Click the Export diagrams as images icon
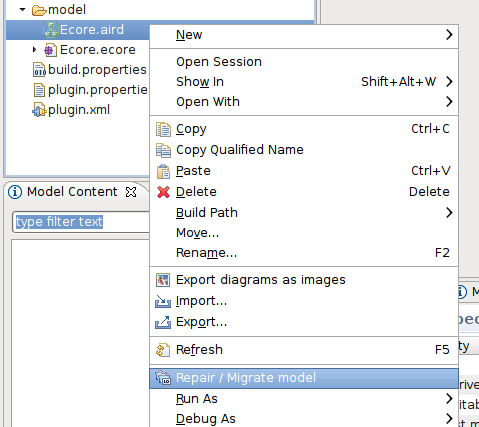 163,280
